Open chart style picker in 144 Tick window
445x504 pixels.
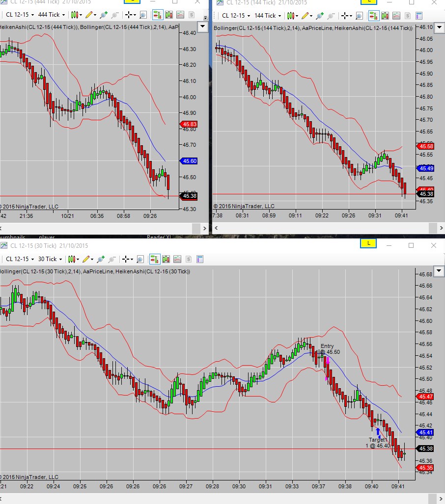[x=292, y=15]
